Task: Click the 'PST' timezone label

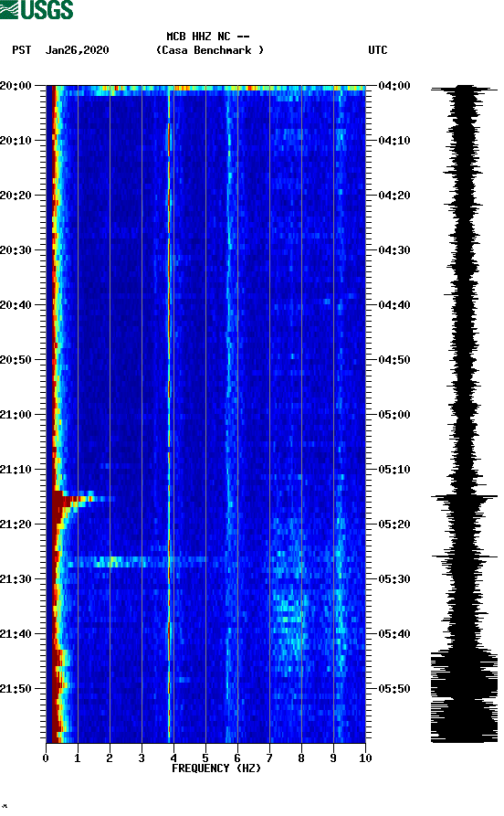Action: 21,50
